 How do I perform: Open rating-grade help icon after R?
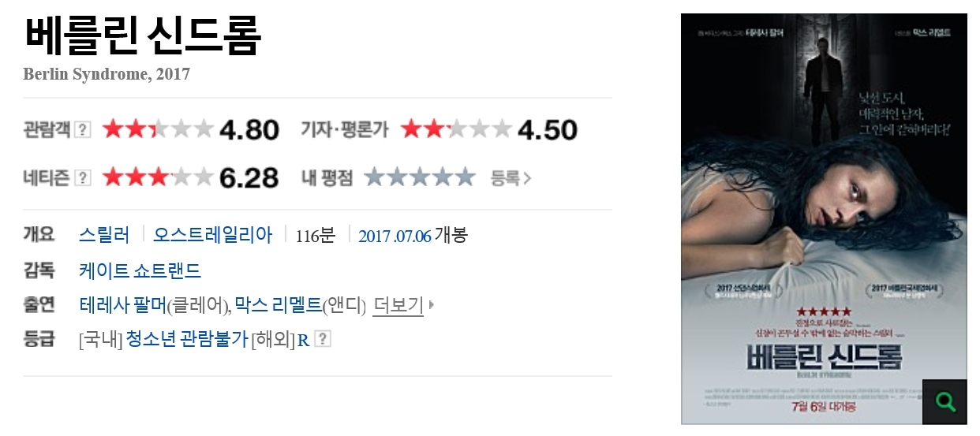point(323,339)
